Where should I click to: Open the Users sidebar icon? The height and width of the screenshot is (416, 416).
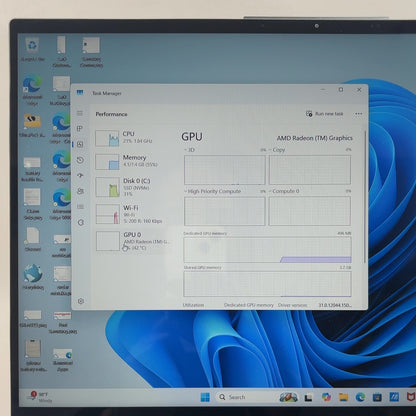tap(80, 191)
